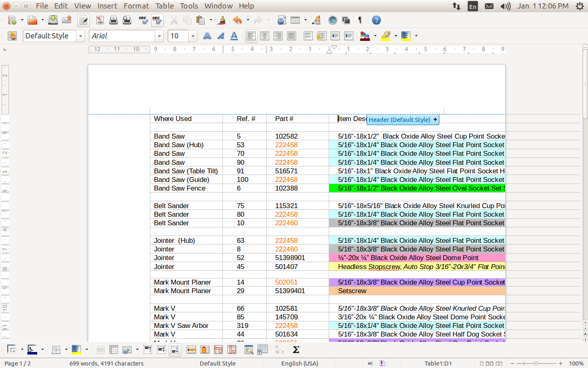Open the Insert menu

click(107, 6)
